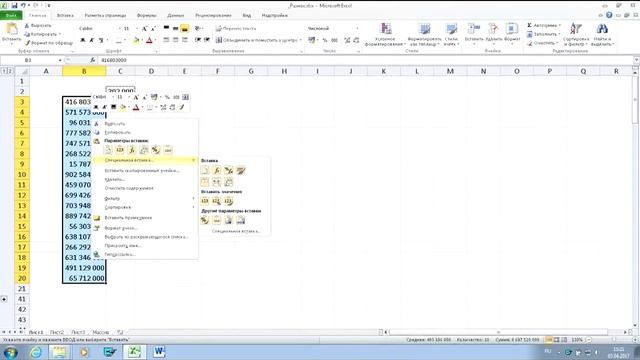Switch to sheet tab Лист2

pyautogui.click(x=57, y=332)
